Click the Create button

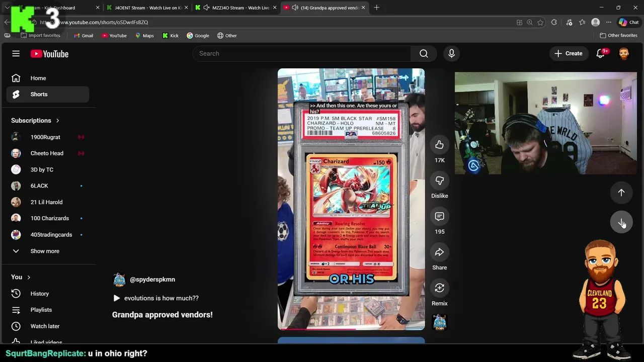click(x=569, y=54)
